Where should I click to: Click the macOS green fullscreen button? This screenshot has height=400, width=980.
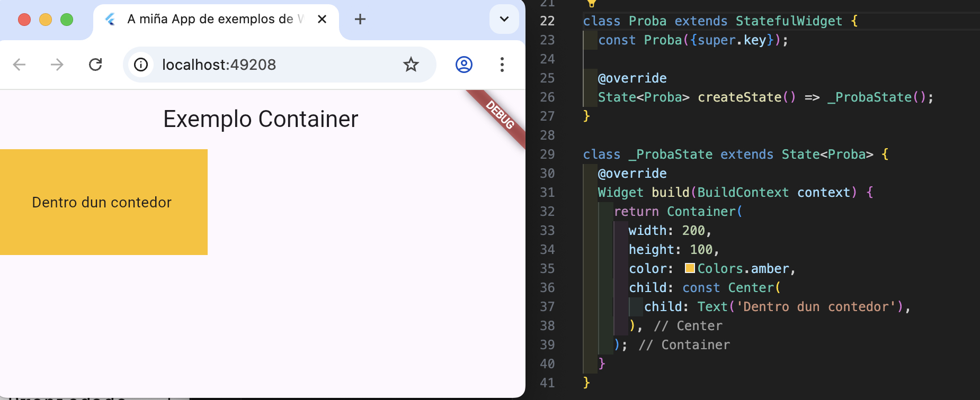[67, 20]
